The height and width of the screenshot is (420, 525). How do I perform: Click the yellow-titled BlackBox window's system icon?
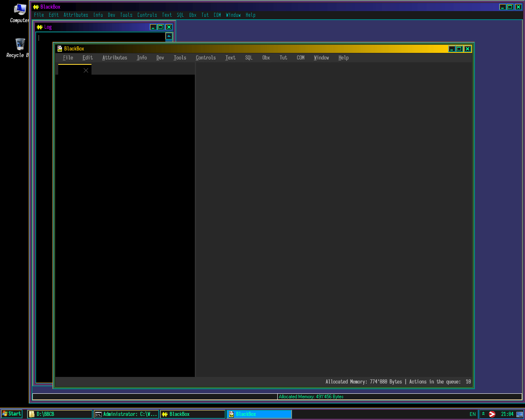[59, 48]
